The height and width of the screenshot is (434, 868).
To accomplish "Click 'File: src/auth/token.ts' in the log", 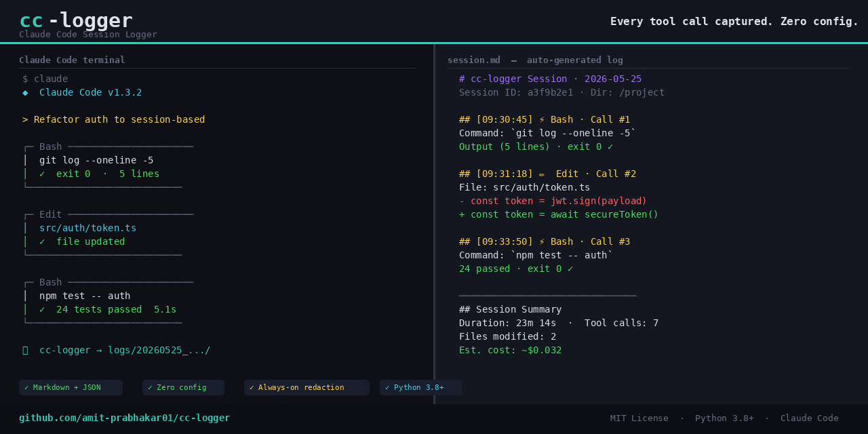I will 524,188.
